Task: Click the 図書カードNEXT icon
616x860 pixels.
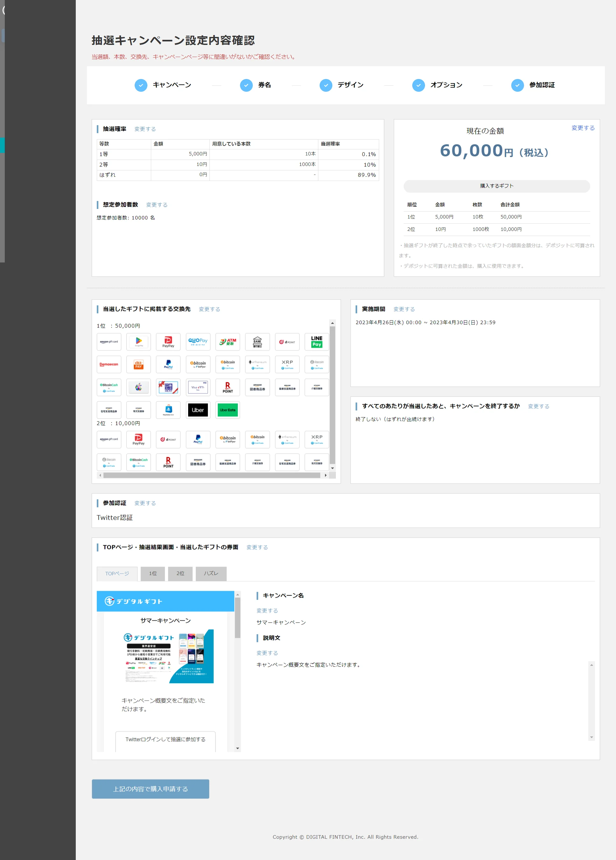Action: click(x=168, y=387)
